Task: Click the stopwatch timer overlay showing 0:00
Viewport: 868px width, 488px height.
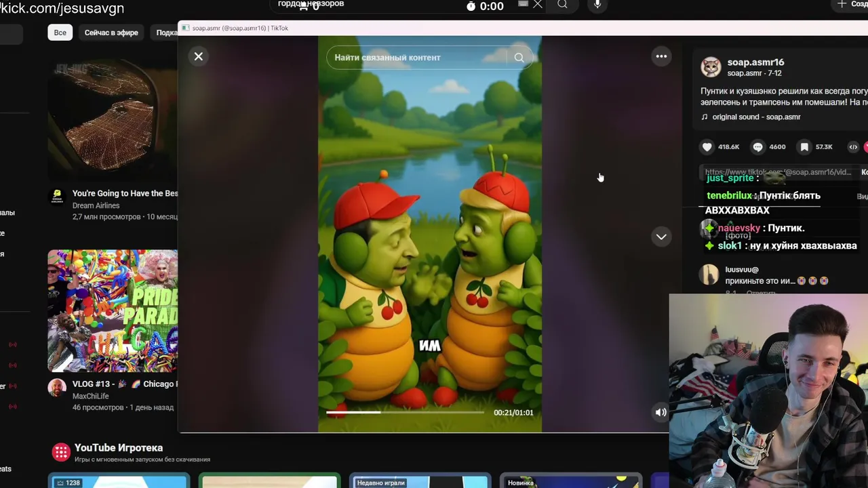Action: point(485,6)
